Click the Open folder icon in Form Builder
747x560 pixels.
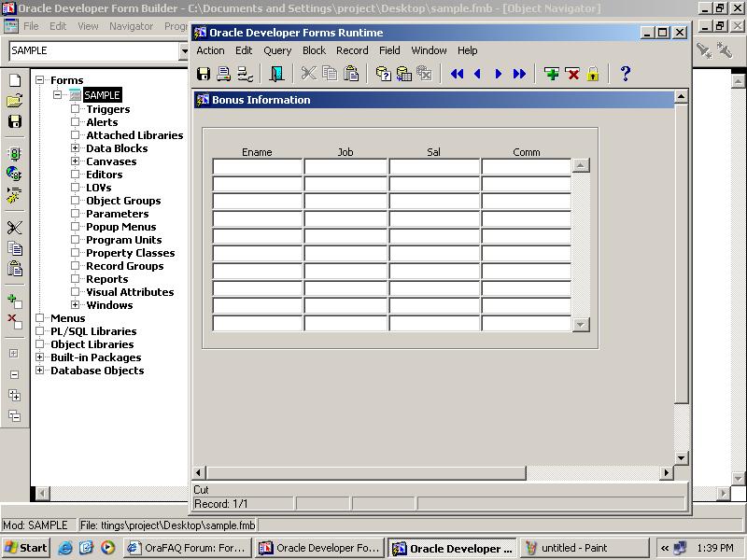point(14,101)
